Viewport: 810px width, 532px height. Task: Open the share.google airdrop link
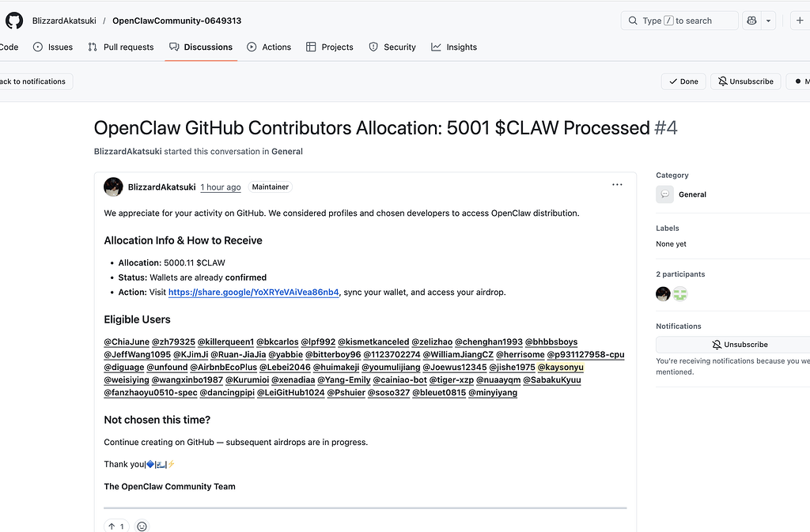click(x=254, y=292)
